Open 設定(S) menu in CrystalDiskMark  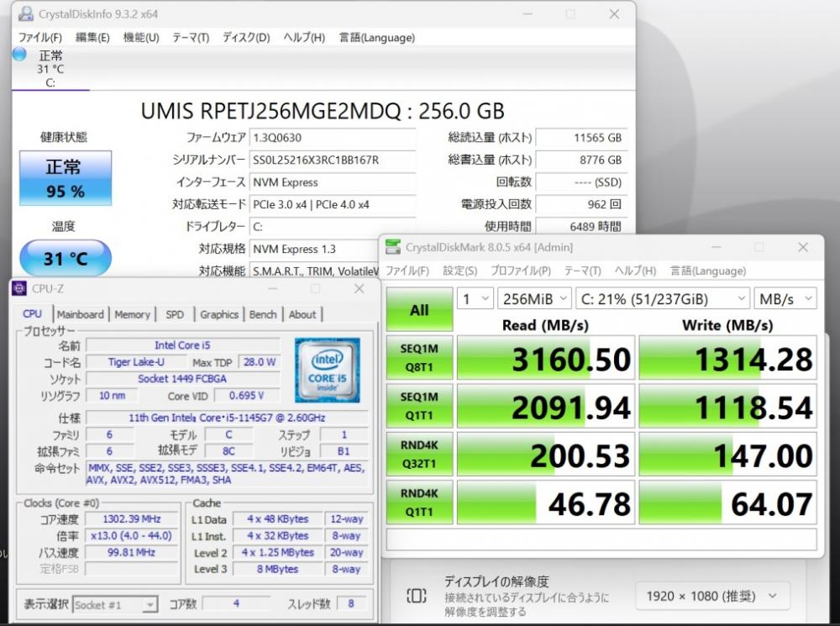tap(459, 271)
